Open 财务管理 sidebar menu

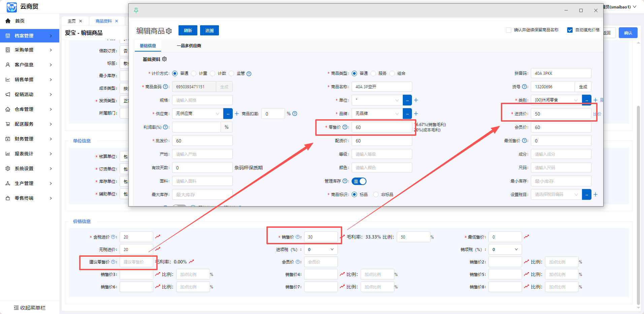tap(30, 139)
